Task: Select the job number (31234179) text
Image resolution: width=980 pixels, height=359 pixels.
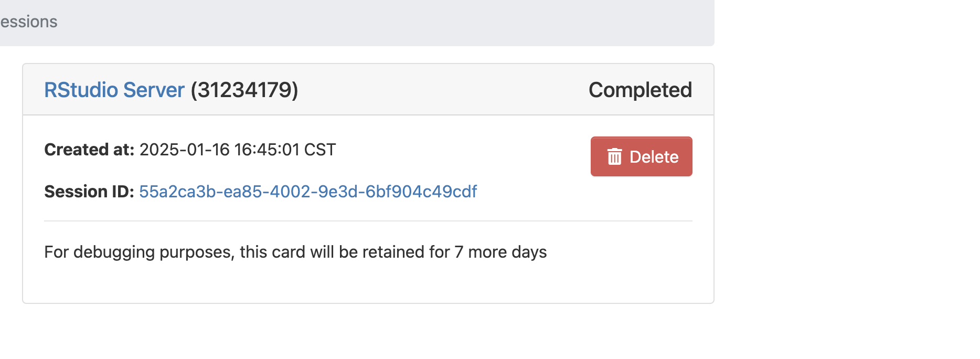Action: 244,90
